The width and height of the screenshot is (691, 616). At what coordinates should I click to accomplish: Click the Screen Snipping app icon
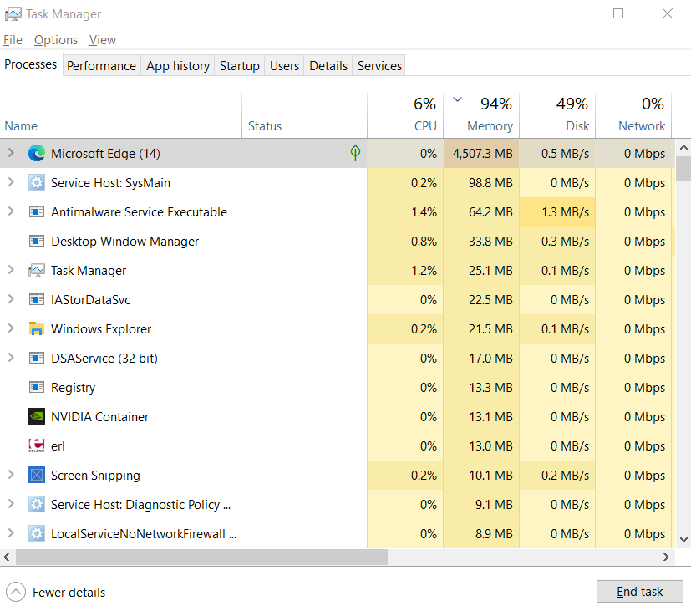pos(37,475)
